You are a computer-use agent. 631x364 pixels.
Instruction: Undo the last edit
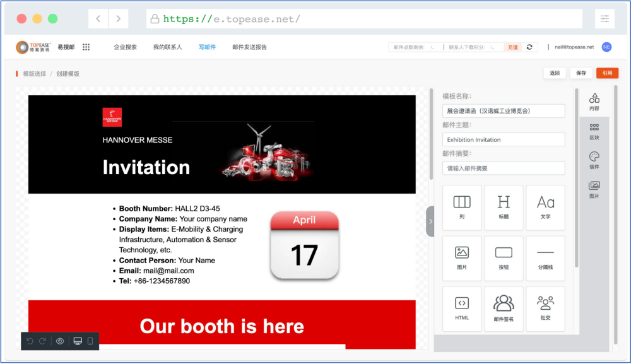pos(30,341)
